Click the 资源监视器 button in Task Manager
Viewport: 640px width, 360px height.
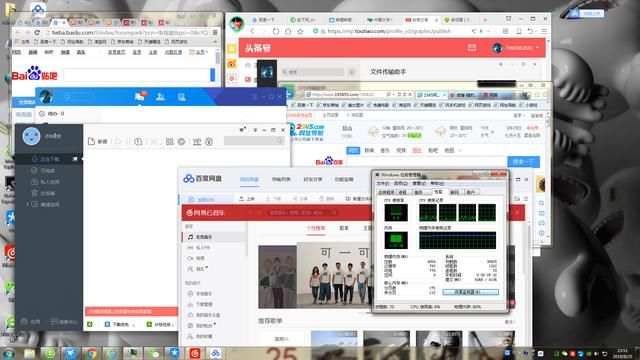[x=471, y=292]
